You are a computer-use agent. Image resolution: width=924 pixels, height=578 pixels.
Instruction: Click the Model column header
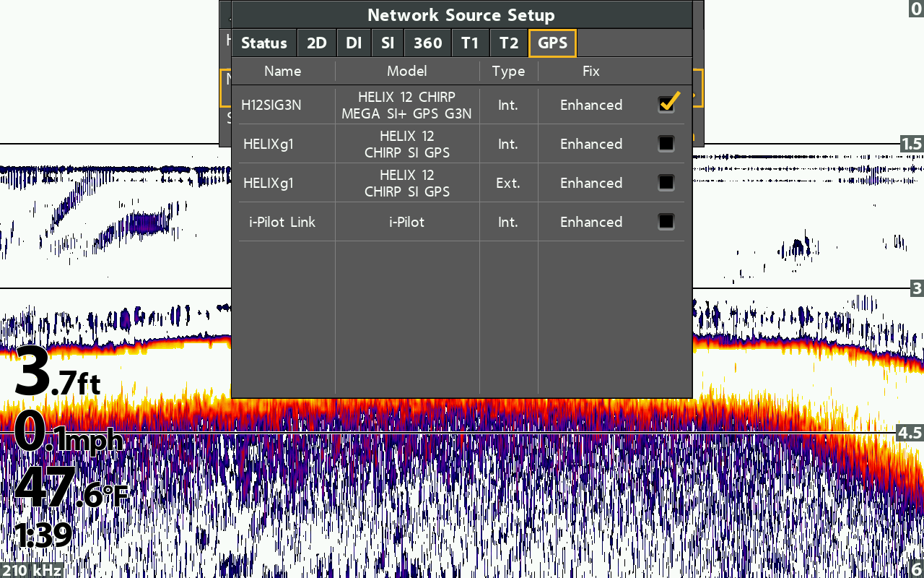407,71
